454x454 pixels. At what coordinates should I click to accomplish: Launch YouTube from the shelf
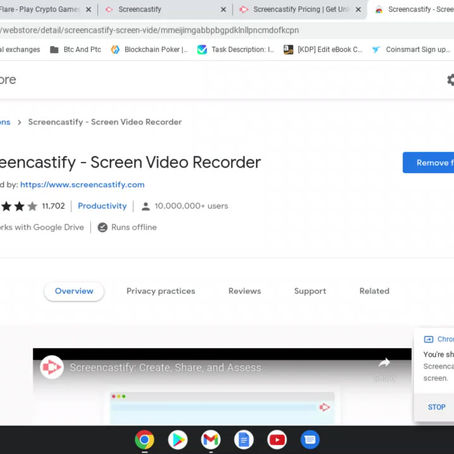[277, 440]
